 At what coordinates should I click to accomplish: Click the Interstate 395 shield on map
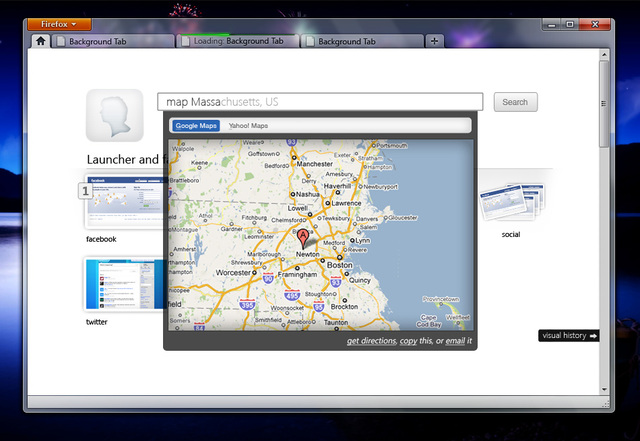pyautogui.click(x=247, y=304)
